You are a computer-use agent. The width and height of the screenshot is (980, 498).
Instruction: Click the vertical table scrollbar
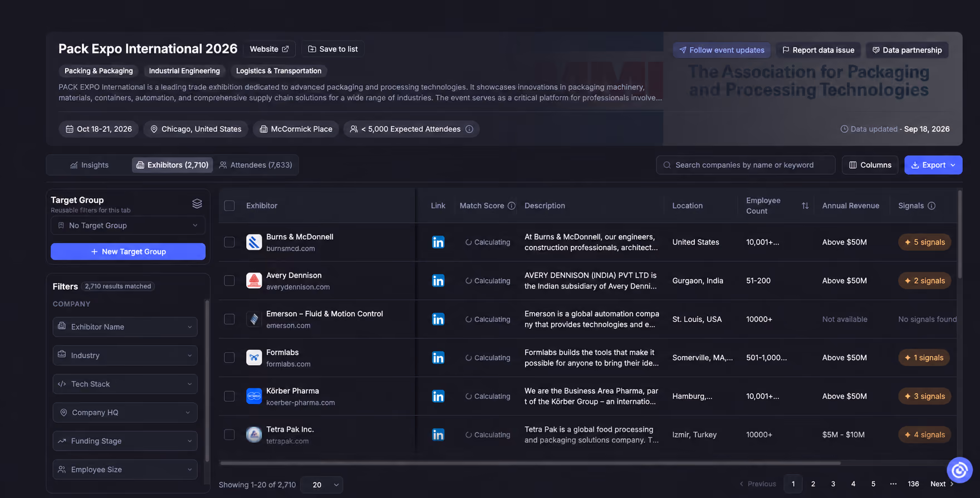pos(959,234)
